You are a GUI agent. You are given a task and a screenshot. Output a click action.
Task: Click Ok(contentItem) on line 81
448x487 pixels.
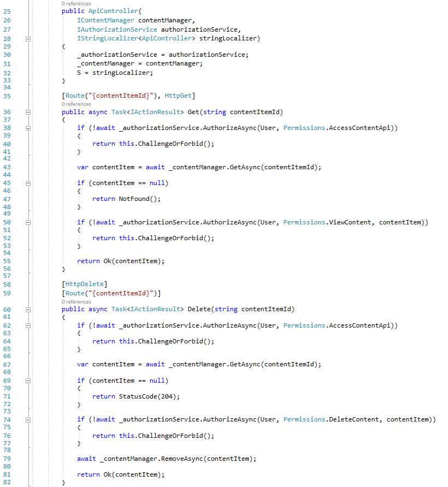click(x=132, y=474)
